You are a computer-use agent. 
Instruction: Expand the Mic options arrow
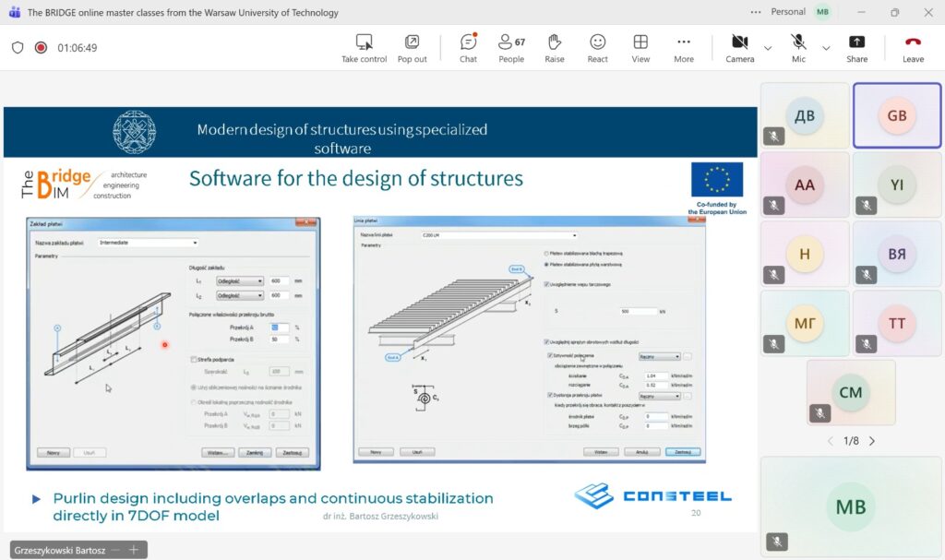[826, 48]
